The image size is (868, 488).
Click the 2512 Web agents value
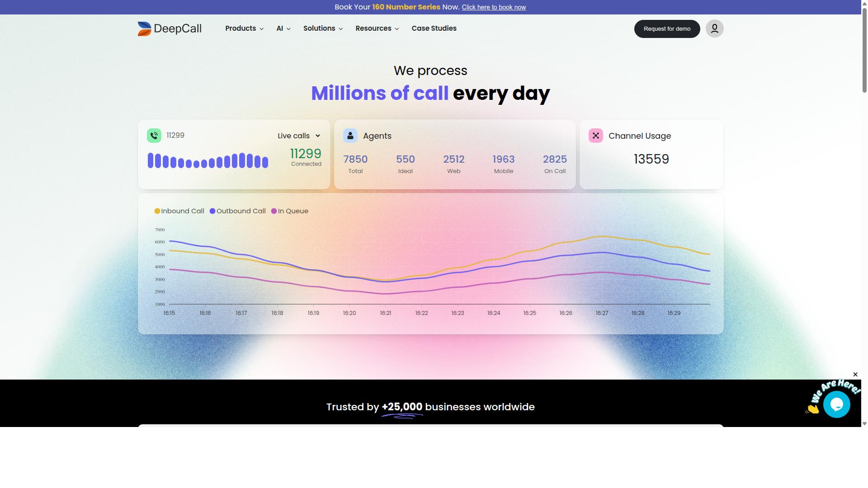click(x=453, y=159)
